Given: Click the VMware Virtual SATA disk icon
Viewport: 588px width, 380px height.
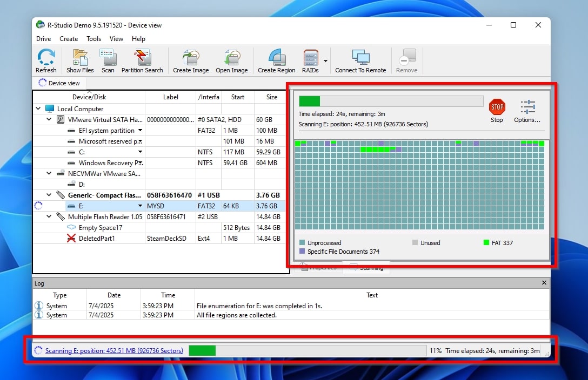Looking at the screenshot, I should 61,119.
